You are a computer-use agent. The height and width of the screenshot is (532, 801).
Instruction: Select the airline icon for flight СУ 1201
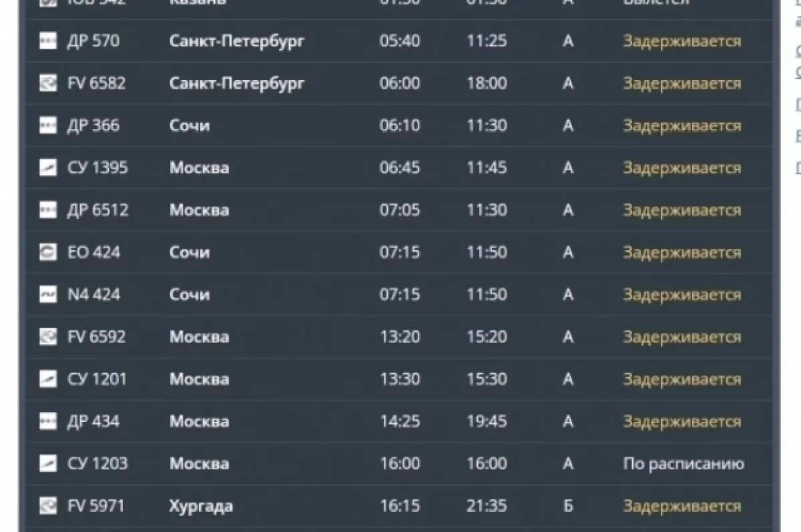[47, 379]
